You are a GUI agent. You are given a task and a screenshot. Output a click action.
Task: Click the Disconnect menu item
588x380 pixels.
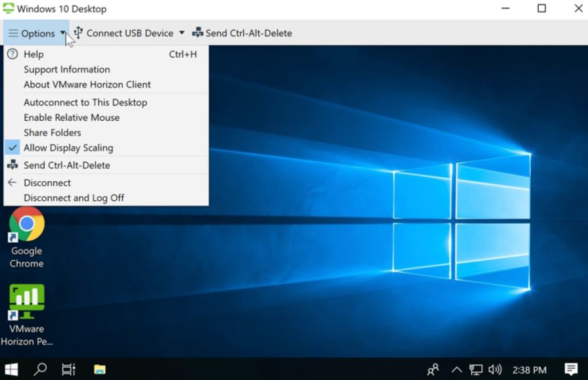click(106, 183)
